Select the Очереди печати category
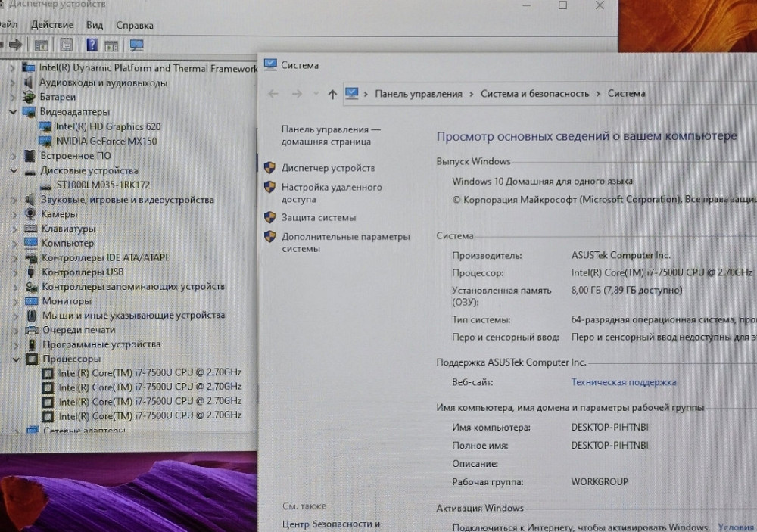Viewport: 757px width, 532px height. [x=79, y=330]
